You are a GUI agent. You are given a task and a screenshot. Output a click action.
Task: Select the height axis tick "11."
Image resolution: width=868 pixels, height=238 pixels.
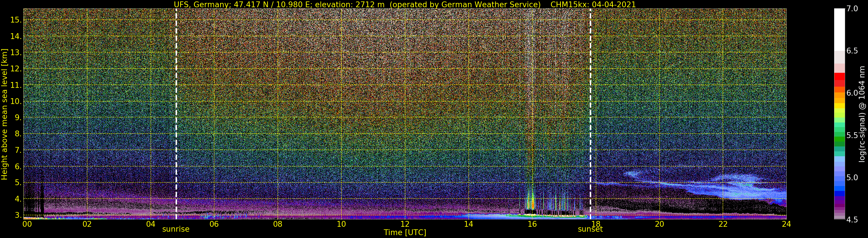(16, 85)
